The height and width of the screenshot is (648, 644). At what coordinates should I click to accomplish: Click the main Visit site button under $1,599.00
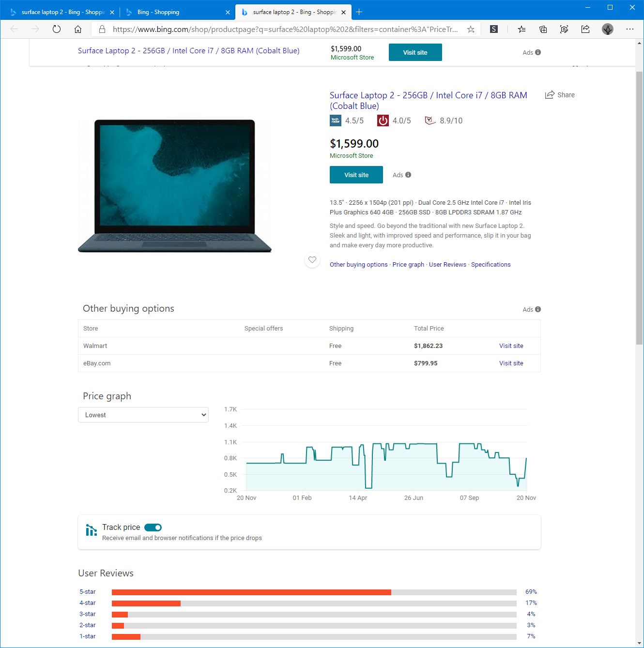pos(356,175)
